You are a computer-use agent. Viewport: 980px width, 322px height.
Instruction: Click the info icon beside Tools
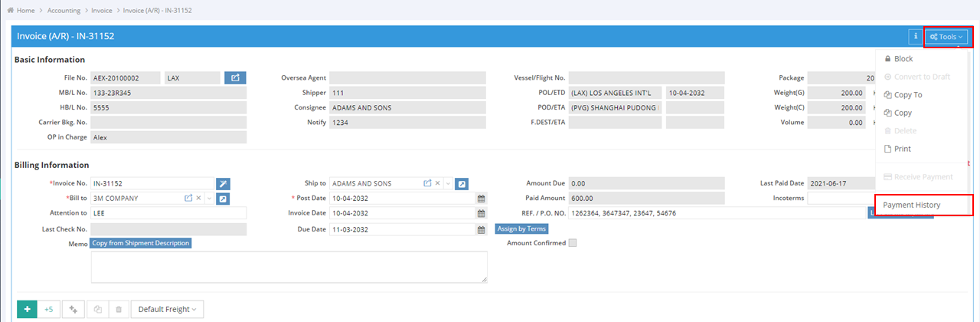[x=915, y=36]
